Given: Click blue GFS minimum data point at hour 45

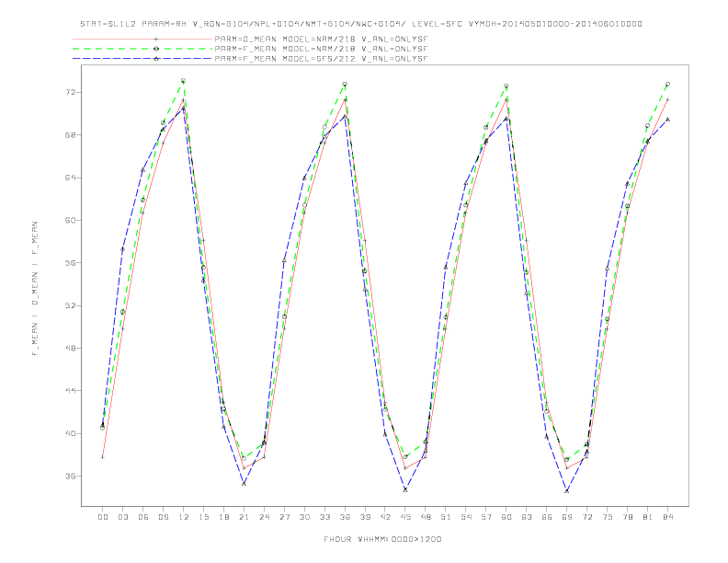Looking at the screenshot, I should point(405,489).
